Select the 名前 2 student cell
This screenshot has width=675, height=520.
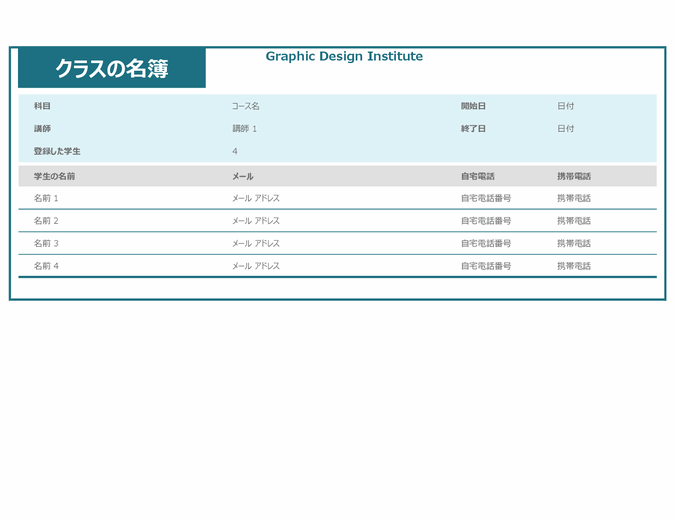coord(46,221)
